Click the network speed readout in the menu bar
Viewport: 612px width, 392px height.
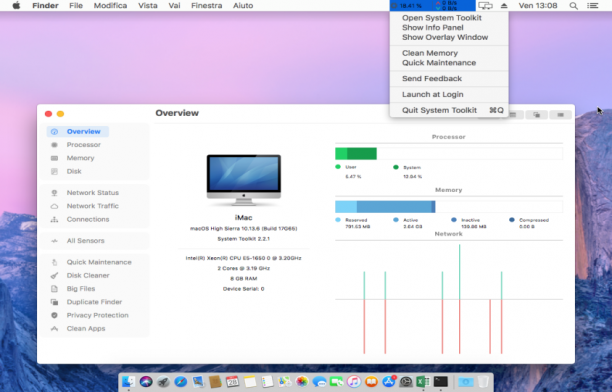(446, 5)
